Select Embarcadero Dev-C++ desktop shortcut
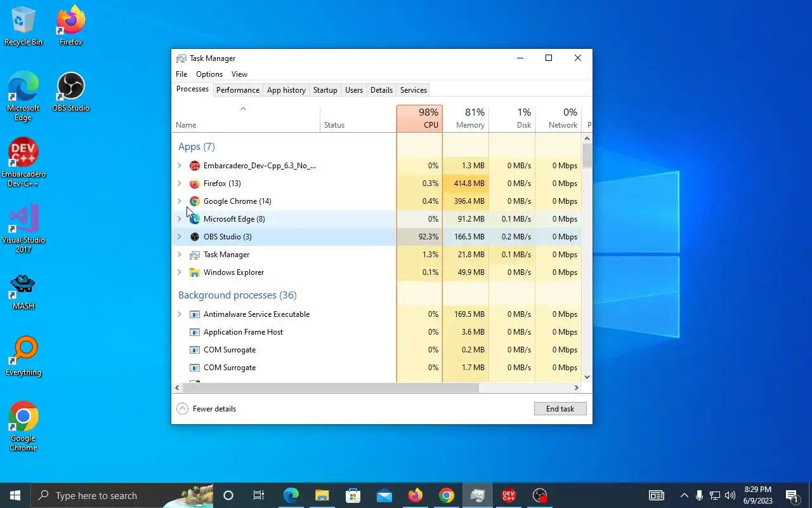The width and height of the screenshot is (812, 508). [x=23, y=163]
